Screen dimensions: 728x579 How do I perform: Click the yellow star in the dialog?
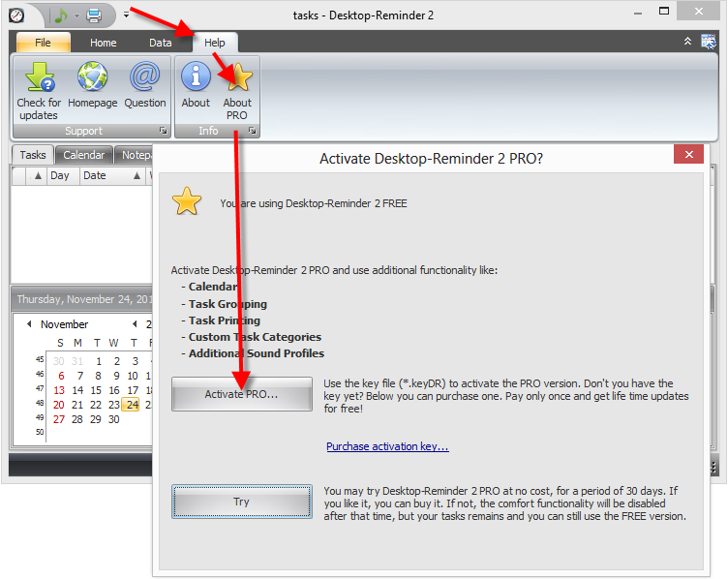pos(187,201)
